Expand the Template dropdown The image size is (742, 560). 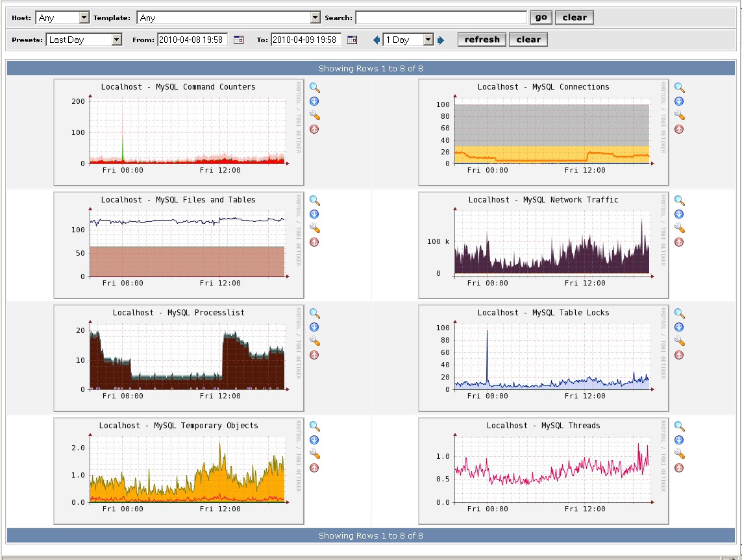click(229, 18)
